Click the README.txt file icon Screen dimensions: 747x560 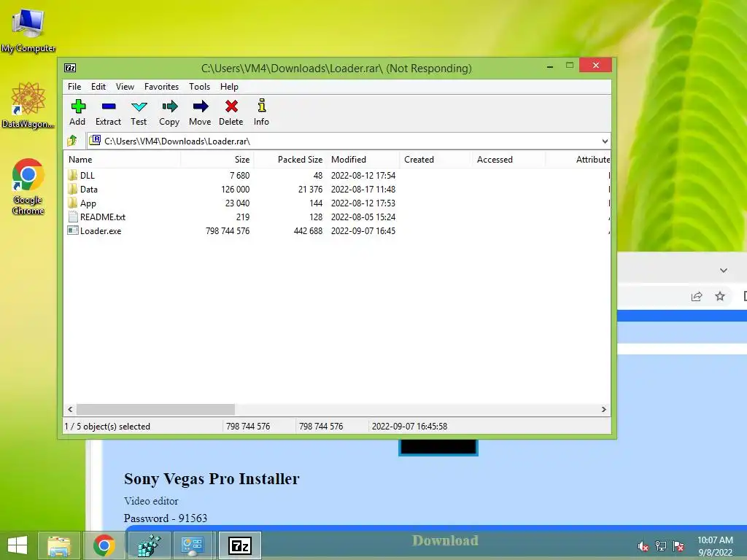point(73,217)
